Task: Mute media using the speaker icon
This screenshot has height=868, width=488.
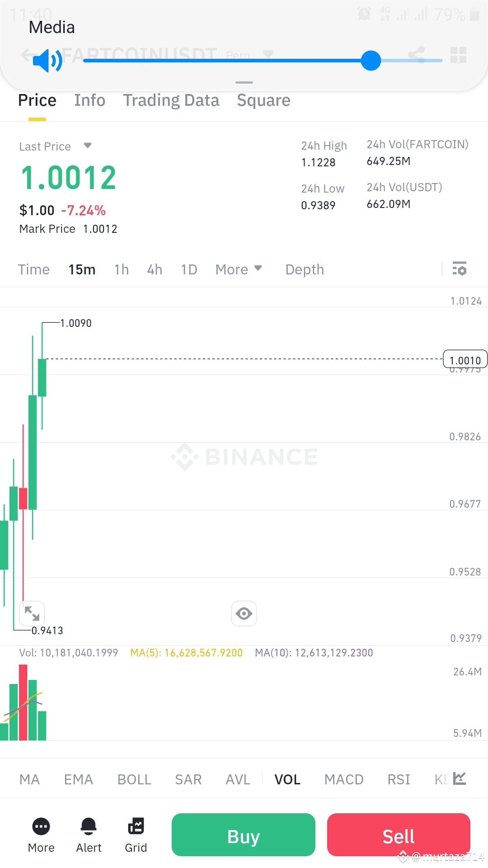Action: pos(47,61)
